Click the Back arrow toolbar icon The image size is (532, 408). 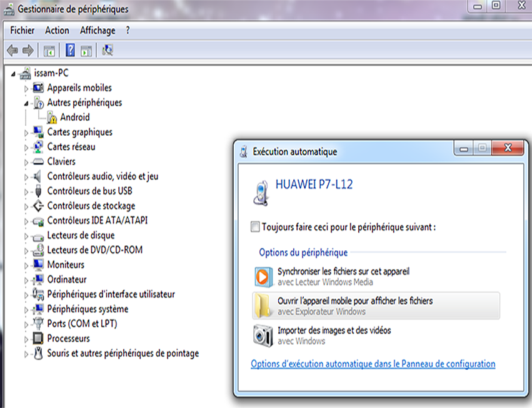tap(13, 51)
